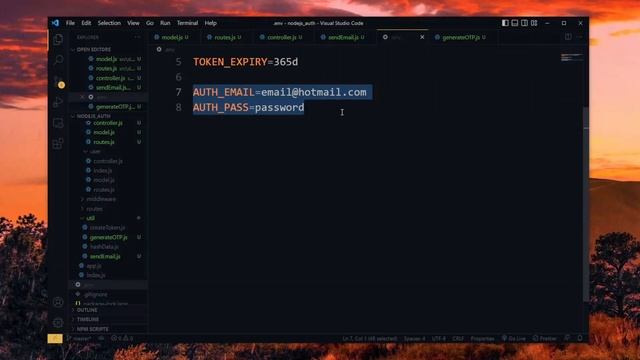Click the Prettier status bar item
Image resolution: width=640 pixels, height=360 pixels.
click(545, 338)
